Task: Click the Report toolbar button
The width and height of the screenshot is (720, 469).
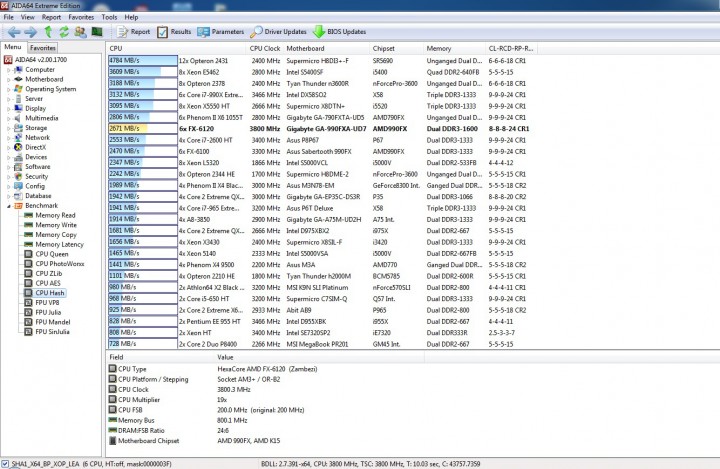Action: point(134,32)
